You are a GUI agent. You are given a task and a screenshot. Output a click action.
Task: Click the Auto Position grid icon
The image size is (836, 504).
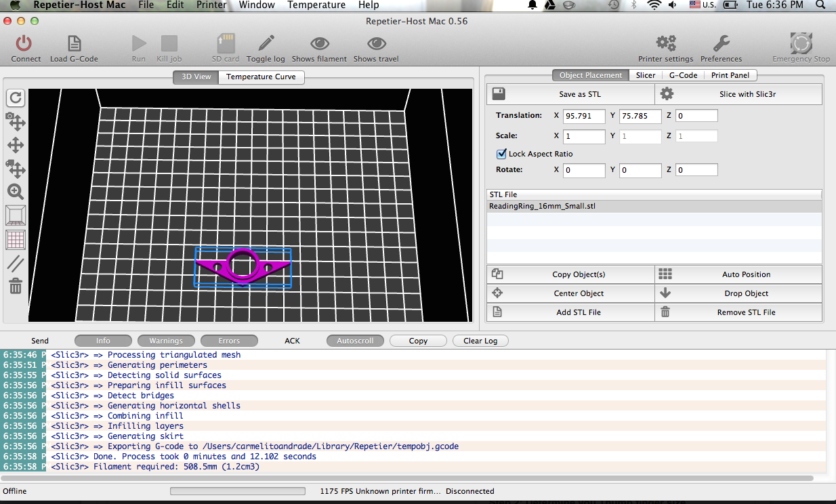pyautogui.click(x=665, y=274)
